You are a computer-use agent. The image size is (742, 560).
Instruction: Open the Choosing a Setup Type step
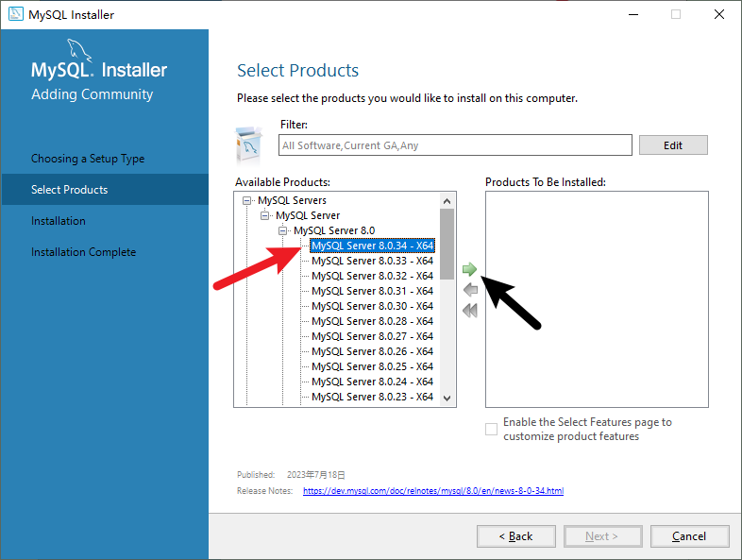pyautogui.click(x=88, y=159)
